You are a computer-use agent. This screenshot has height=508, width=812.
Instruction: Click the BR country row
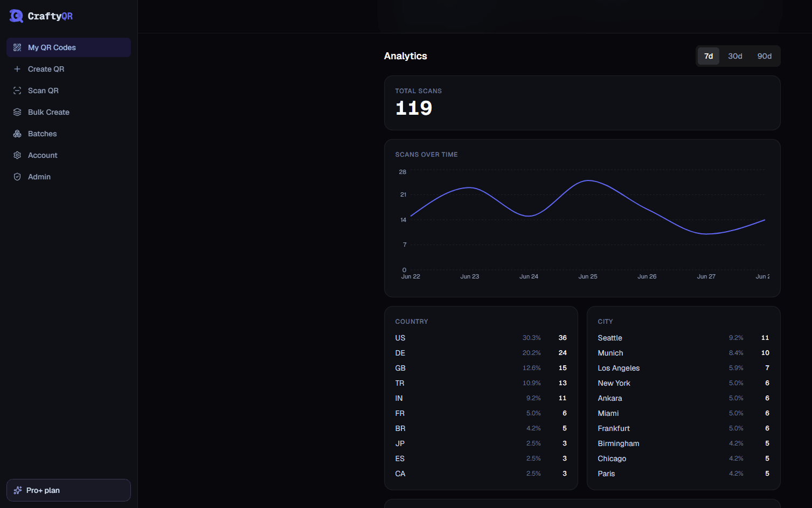tap(481, 428)
